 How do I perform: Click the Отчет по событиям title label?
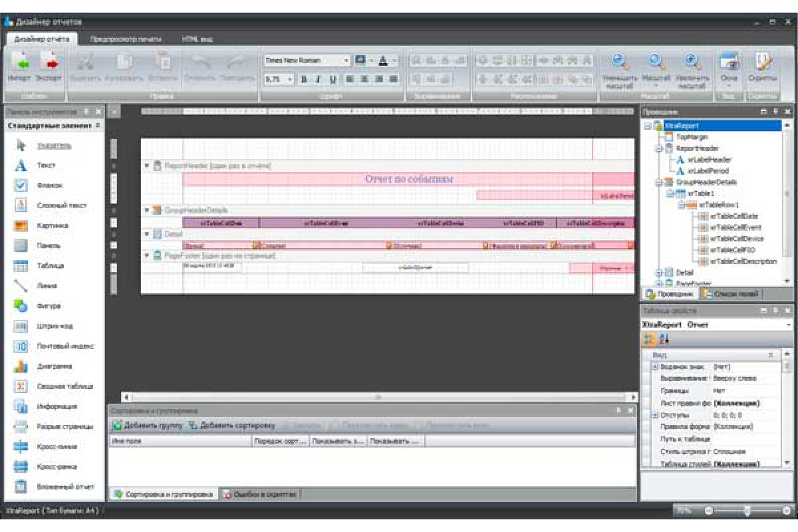[x=409, y=179]
